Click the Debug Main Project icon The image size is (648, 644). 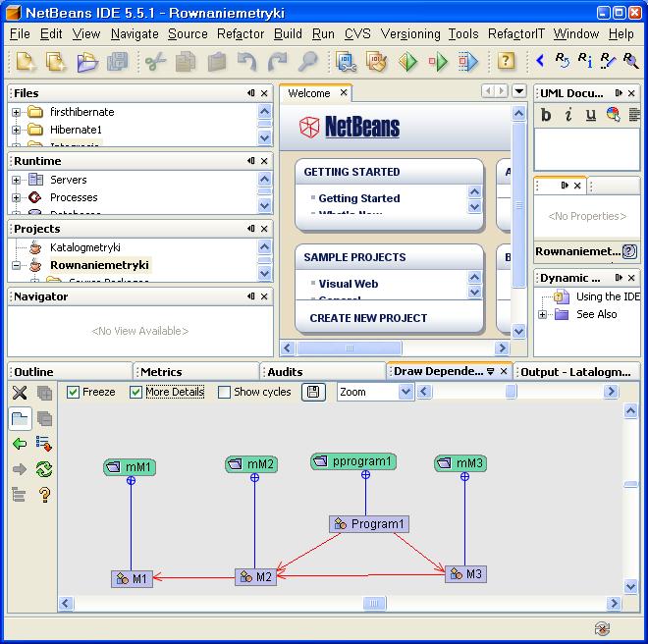pos(438,62)
